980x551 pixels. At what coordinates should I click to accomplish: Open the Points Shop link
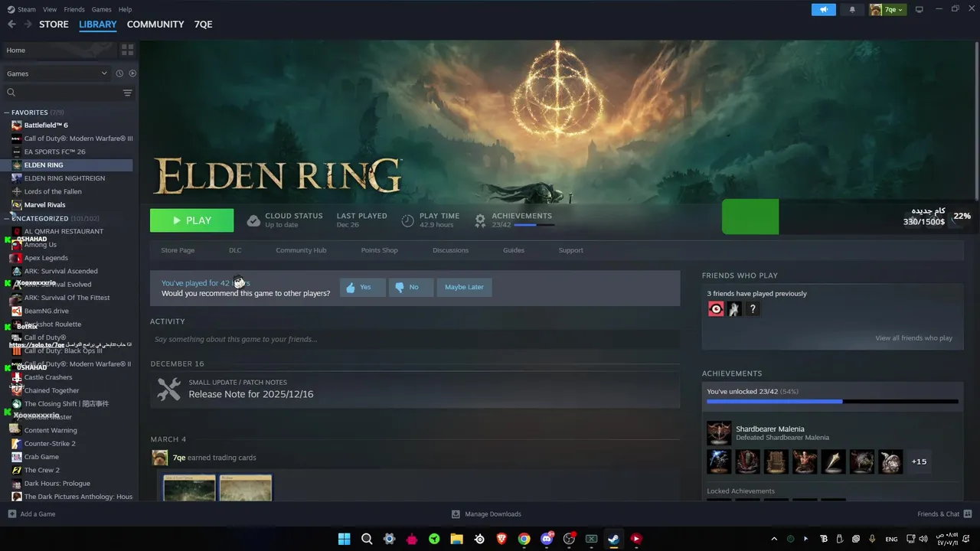(x=379, y=250)
